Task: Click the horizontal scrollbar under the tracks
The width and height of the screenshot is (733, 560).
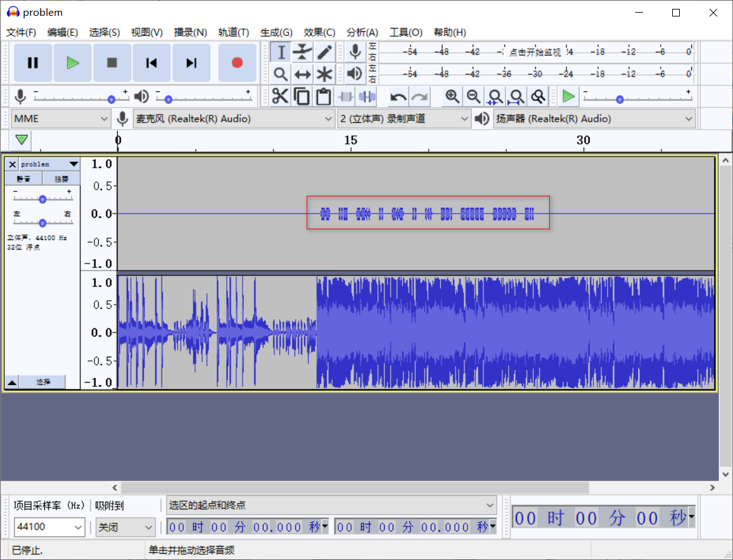Action: [355, 488]
